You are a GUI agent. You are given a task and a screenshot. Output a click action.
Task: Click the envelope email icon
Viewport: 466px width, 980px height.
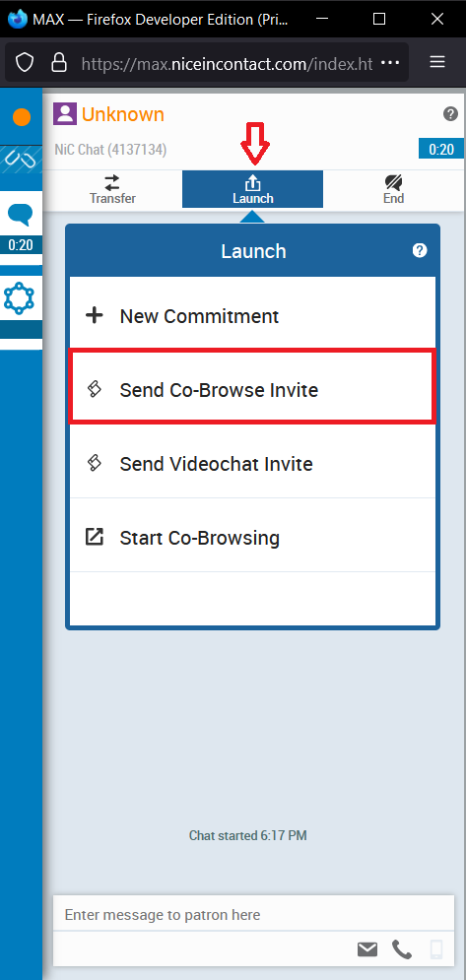coord(367,950)
